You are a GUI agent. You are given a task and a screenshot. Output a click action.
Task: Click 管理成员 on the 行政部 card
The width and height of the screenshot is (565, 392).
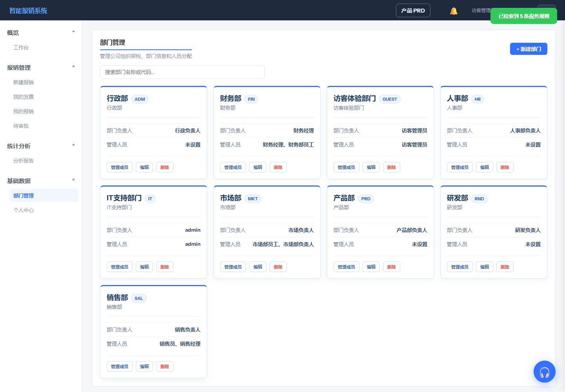(x=120, y=167)
